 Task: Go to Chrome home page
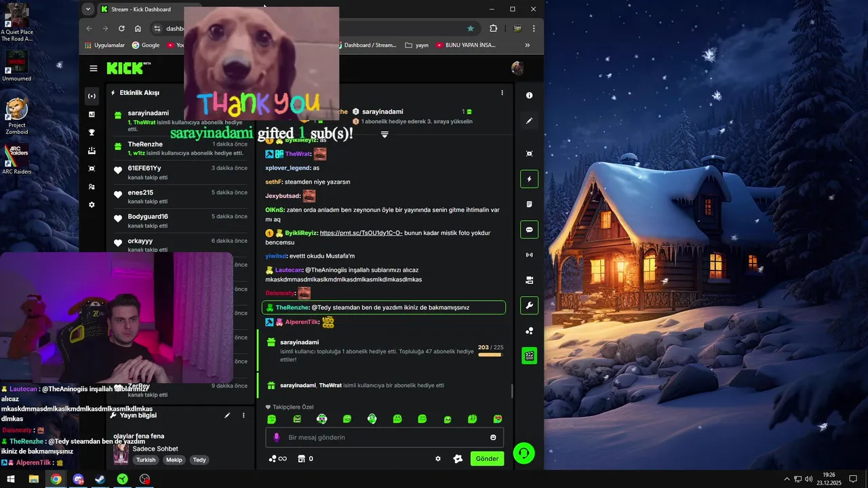(x=138, y=28)
